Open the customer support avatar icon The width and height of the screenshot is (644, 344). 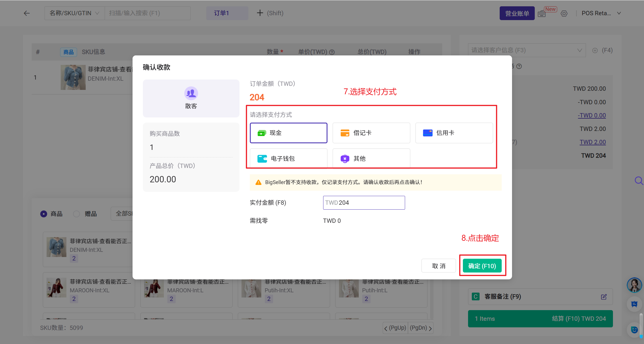634,285
